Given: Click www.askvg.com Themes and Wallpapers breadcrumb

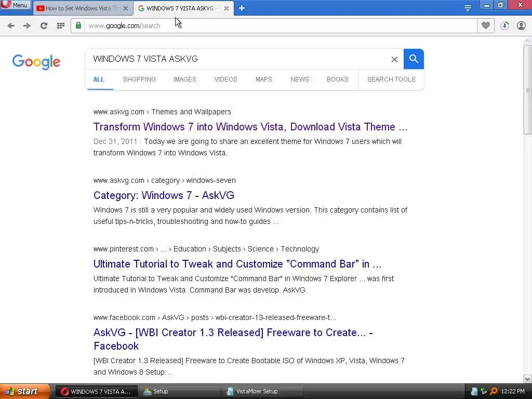Looking at the screenshot, I should click(x=162, y=112).
